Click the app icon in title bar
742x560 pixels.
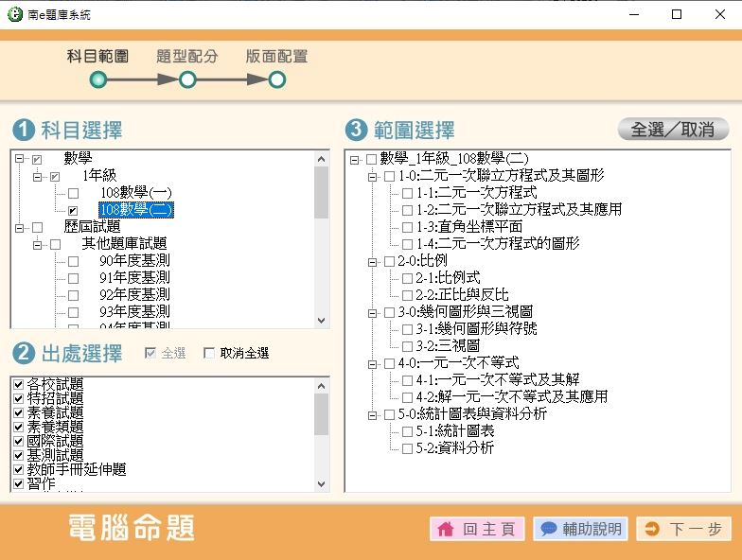click(12, 14)
